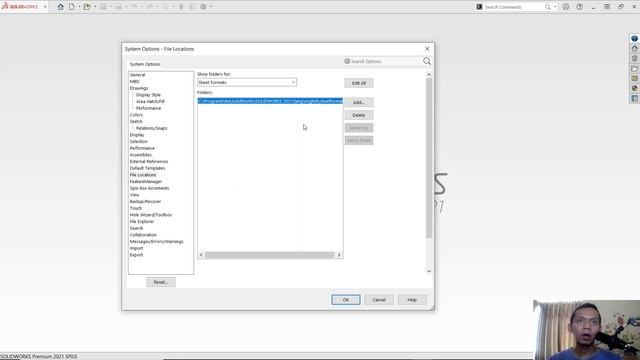
Task: Click the Help button in dialog
Action: pos(412,300)
